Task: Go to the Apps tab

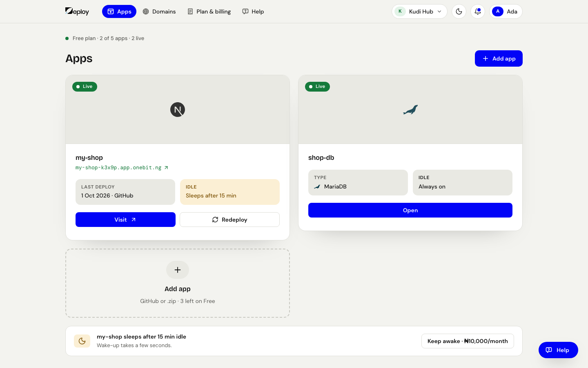Action: pyautogui.click(x=119, y=11)
